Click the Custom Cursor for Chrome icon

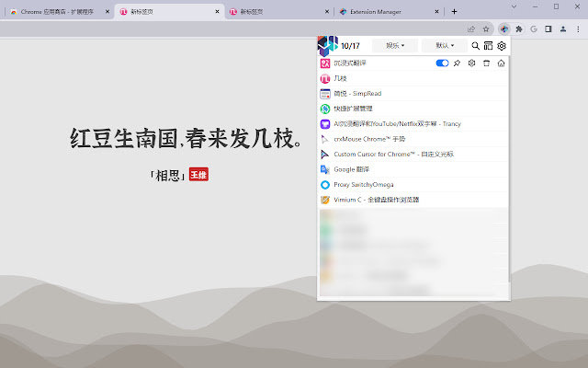pyautogui.click(x=325, y=155)
